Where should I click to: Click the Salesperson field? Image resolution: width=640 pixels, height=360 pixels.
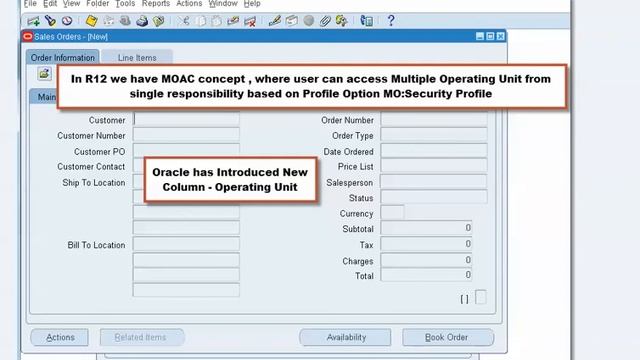click(x=434, y=181)
